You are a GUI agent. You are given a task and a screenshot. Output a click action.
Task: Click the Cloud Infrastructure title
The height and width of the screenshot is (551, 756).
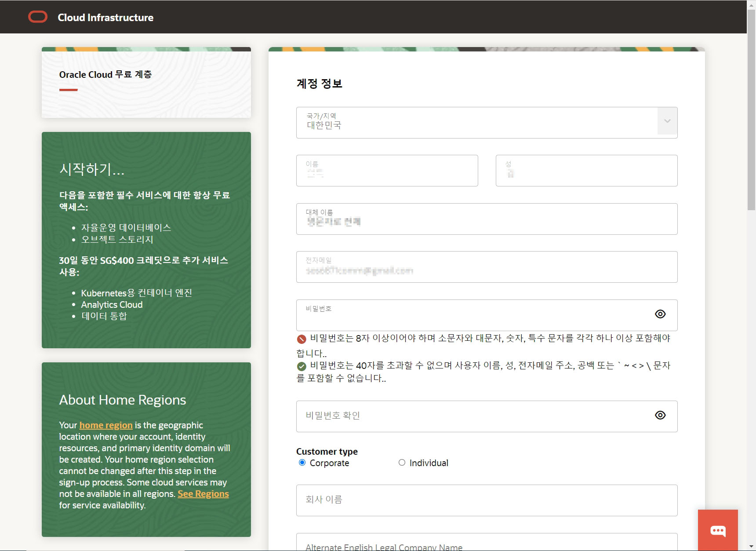pyautogui.click(x=105, y=18)
